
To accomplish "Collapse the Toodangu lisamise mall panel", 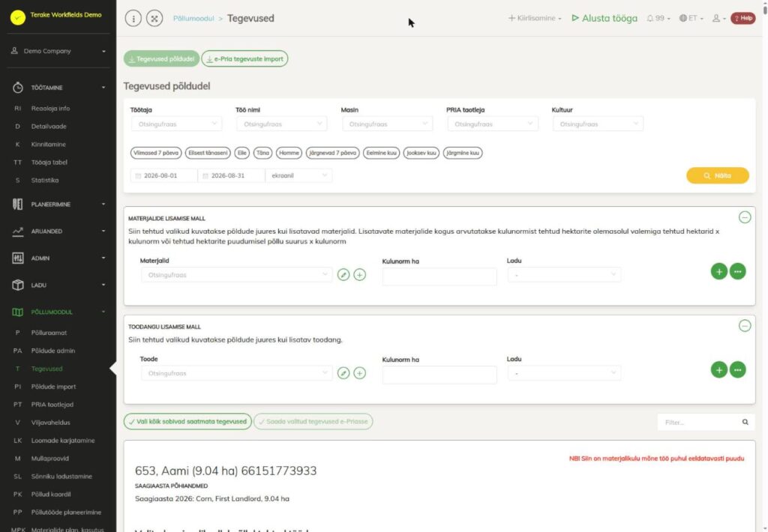I will click(x=745, y=325).
